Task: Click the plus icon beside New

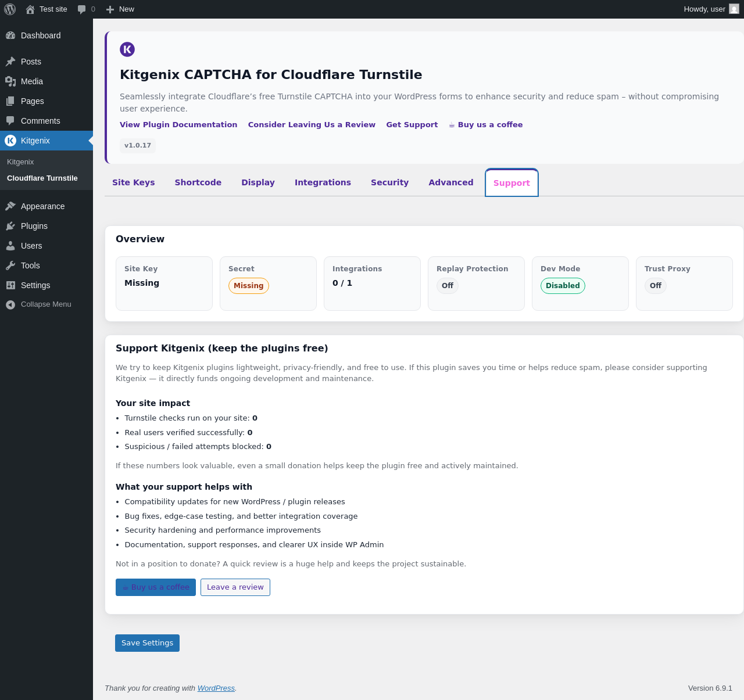Action: (110, 9)
